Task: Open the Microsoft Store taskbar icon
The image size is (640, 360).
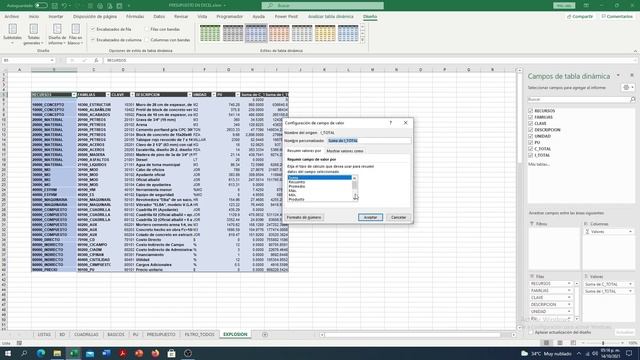Action: click(x=171, y=353)
